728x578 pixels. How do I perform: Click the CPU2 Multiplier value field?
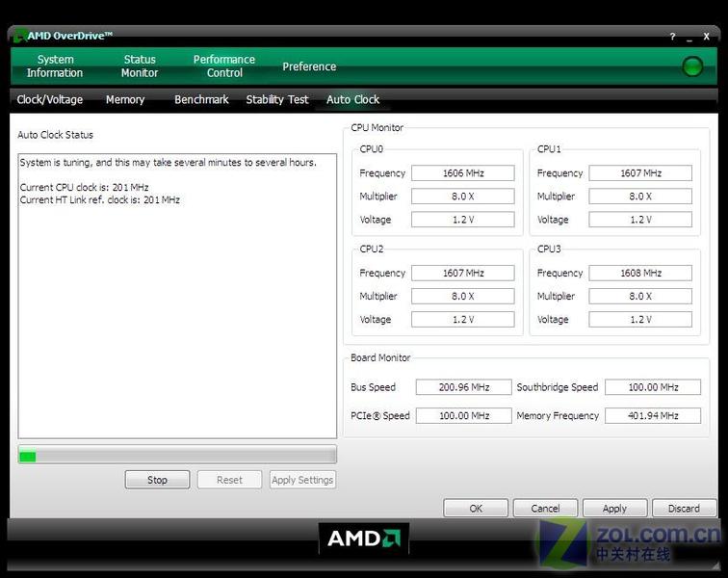[463, 296]
